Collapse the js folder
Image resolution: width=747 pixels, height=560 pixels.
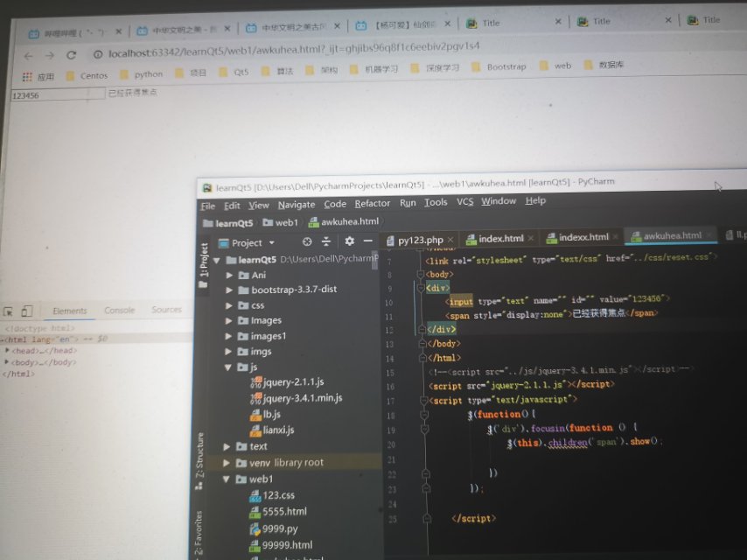pos(228,367)
